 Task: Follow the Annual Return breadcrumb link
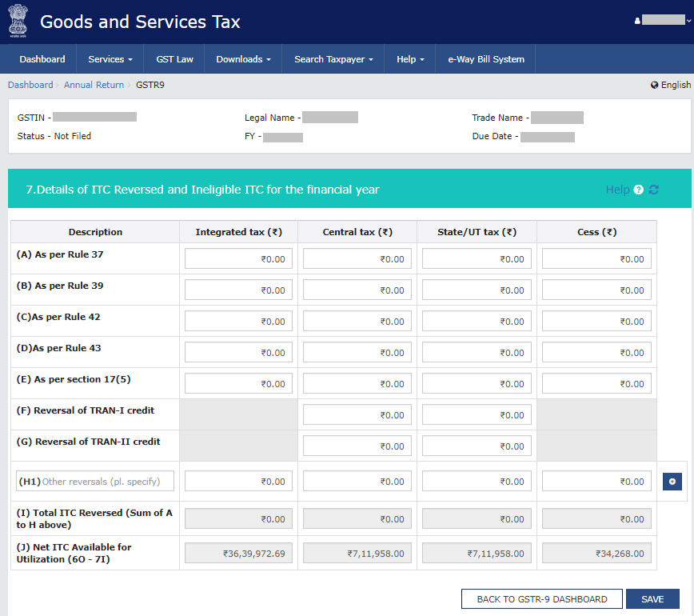pyautogui.click(x=94, y=85)
